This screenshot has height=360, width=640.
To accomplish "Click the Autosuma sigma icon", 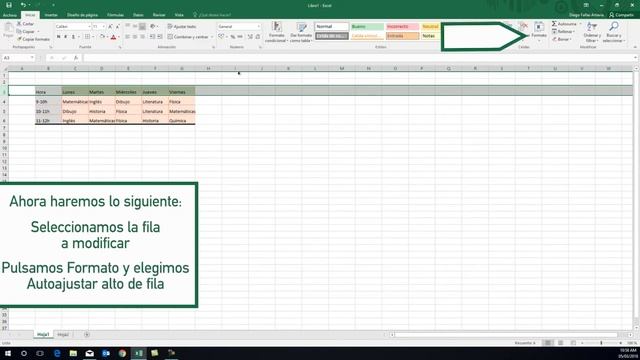I will [x=554, y=24].
